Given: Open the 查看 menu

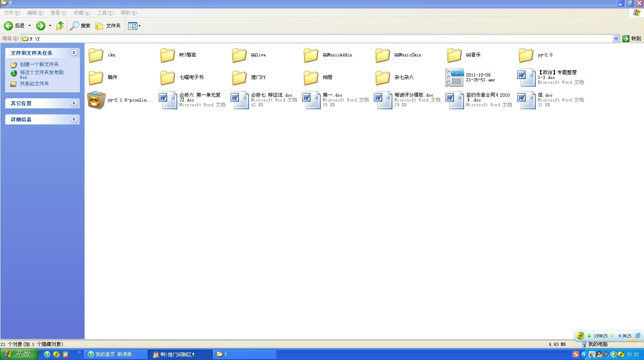Looking at the screenshot, I should coord(58,13).
